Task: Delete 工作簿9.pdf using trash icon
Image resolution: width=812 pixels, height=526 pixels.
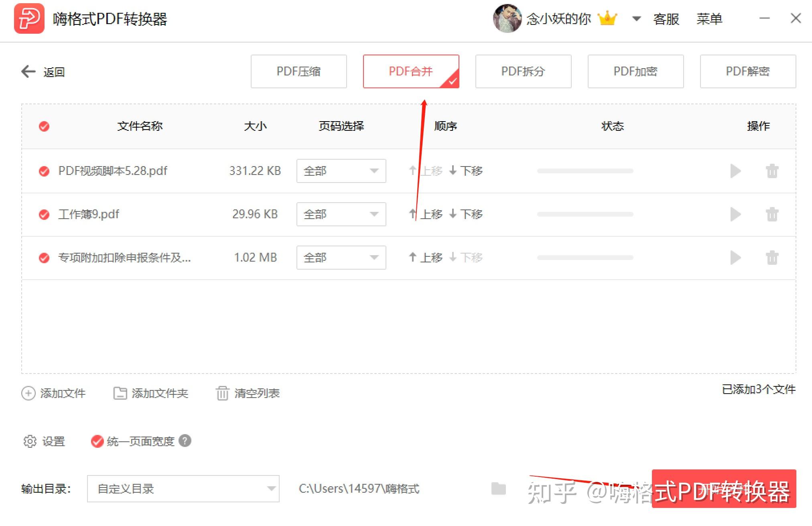Action: point(772,214)
